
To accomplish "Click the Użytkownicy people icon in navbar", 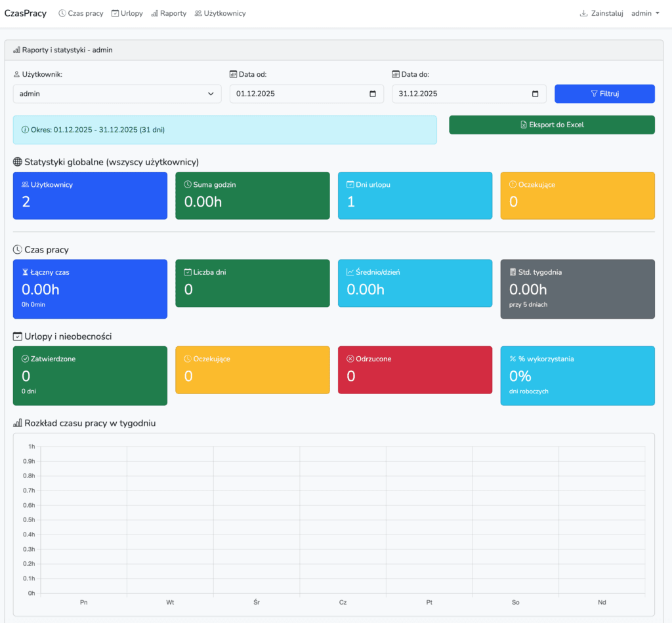I will (x=198, y=13).
